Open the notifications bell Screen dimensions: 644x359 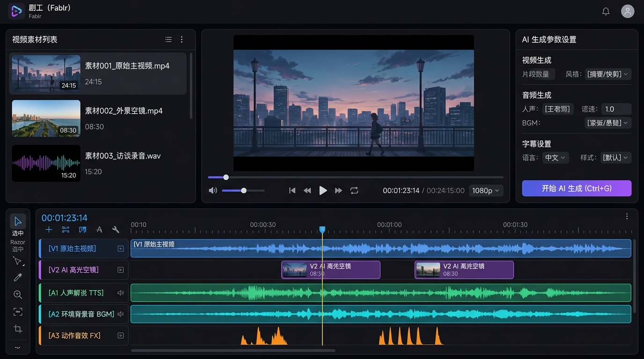pyautogui.click(x=606, y=11)
